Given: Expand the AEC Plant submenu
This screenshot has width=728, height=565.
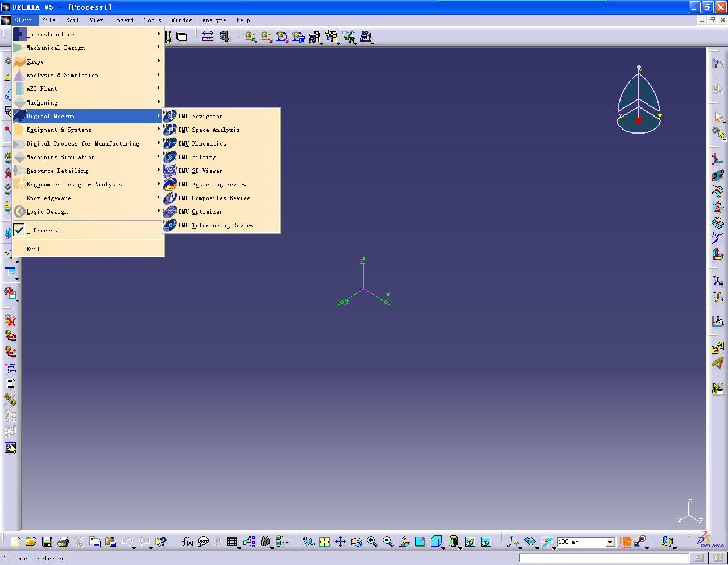Looking at the screenshot, I should (x=88, y=89).
